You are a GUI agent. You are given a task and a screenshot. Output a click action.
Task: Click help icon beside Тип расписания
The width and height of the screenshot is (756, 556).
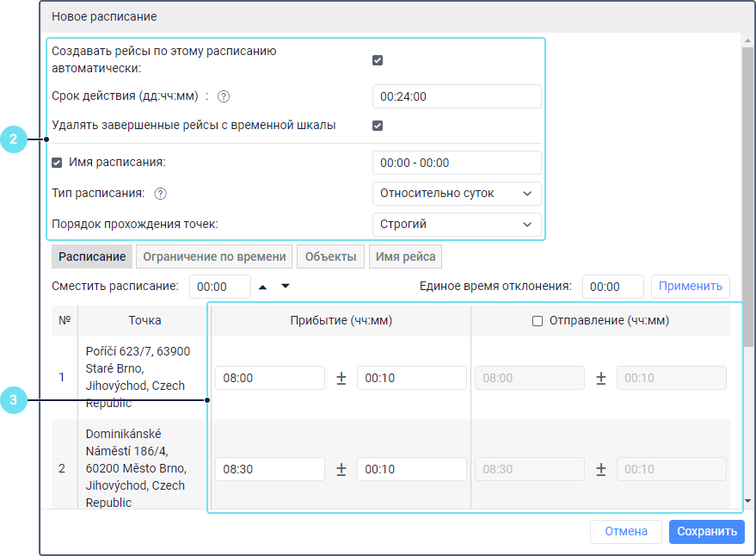[x=160, y=194]
